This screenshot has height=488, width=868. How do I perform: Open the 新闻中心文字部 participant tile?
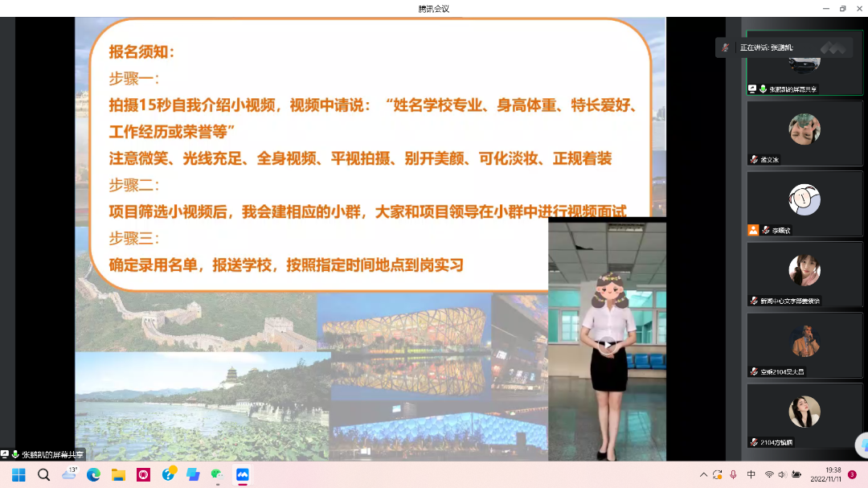(x=804, y=272)
